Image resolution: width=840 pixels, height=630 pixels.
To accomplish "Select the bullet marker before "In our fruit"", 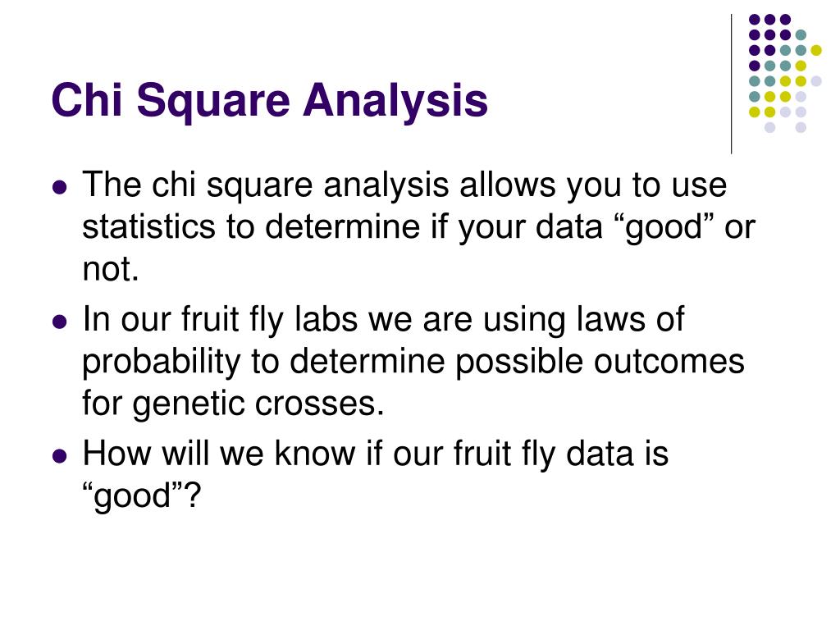I will point(60,322).
